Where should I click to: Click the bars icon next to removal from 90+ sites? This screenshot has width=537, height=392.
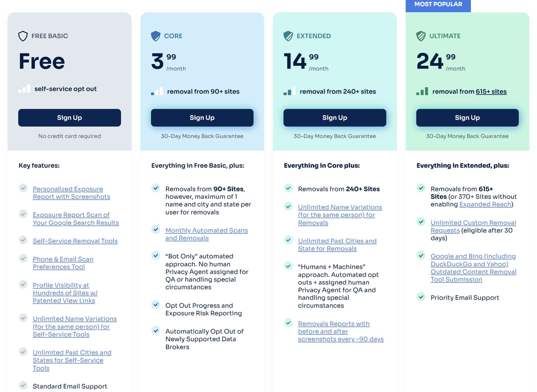coord(157,91)
